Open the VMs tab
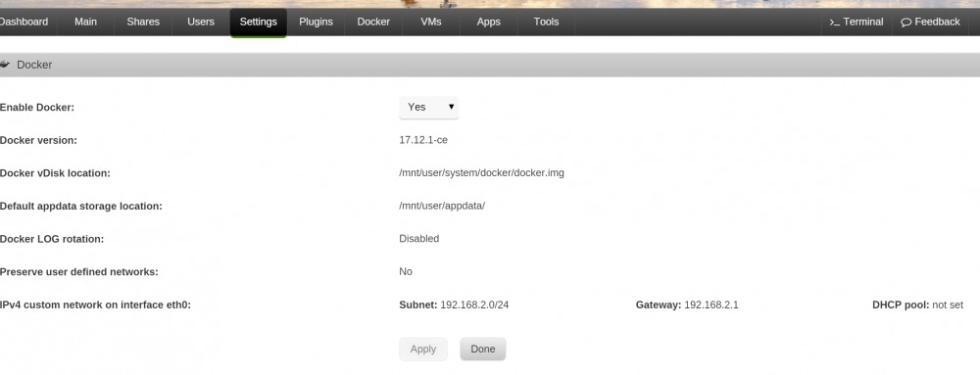The height and width of the screenshot is (375, 980). coord(430,22)
